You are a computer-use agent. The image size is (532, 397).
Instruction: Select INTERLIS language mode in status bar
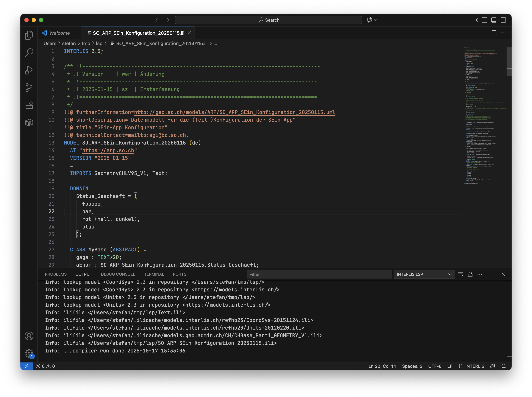pyautogui.click(x=474, y=366)
